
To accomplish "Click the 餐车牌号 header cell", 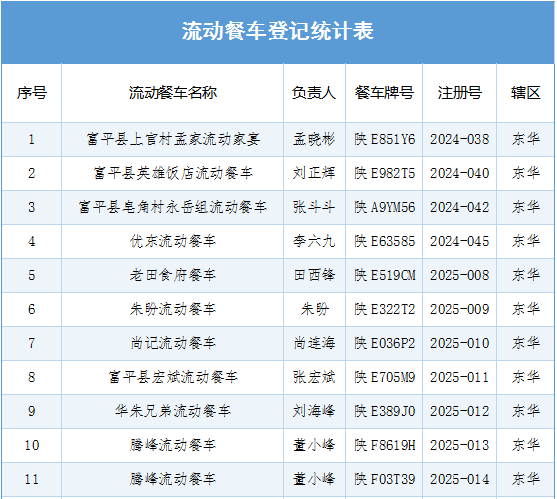I will 384,93.
